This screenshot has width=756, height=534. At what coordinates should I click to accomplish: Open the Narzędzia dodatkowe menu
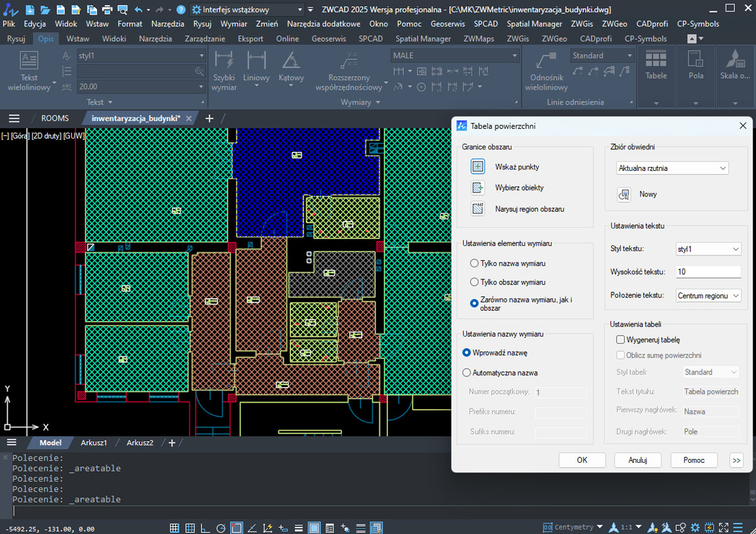[x=323, y=24]
